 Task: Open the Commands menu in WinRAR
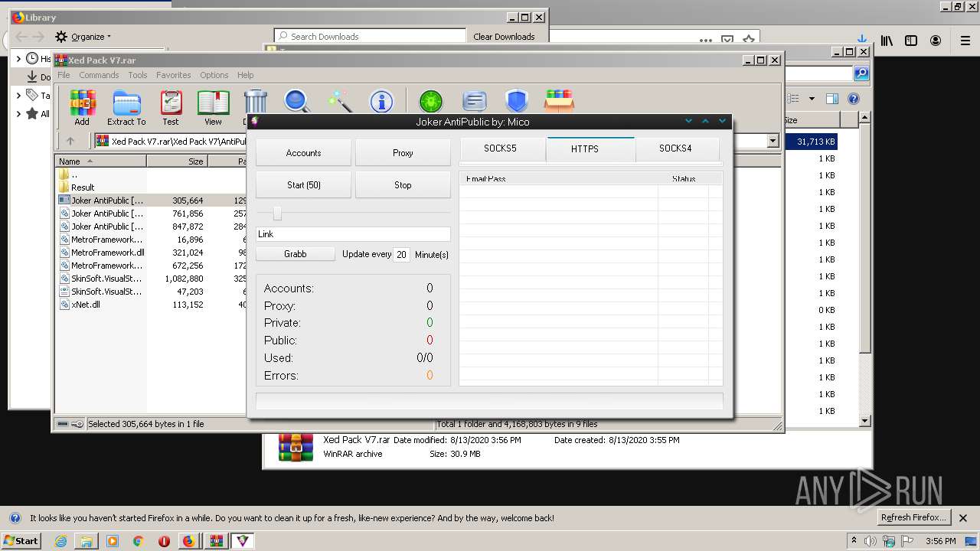[99, 75]
